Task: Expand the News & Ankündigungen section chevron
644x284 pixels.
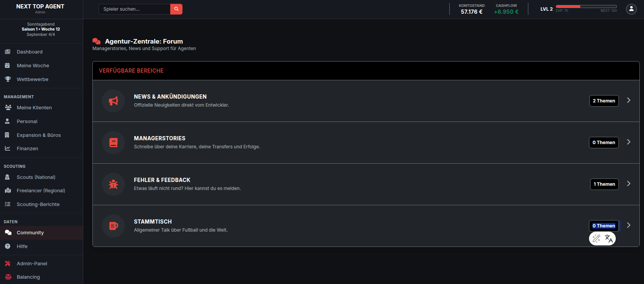Action: click(628, 100)
